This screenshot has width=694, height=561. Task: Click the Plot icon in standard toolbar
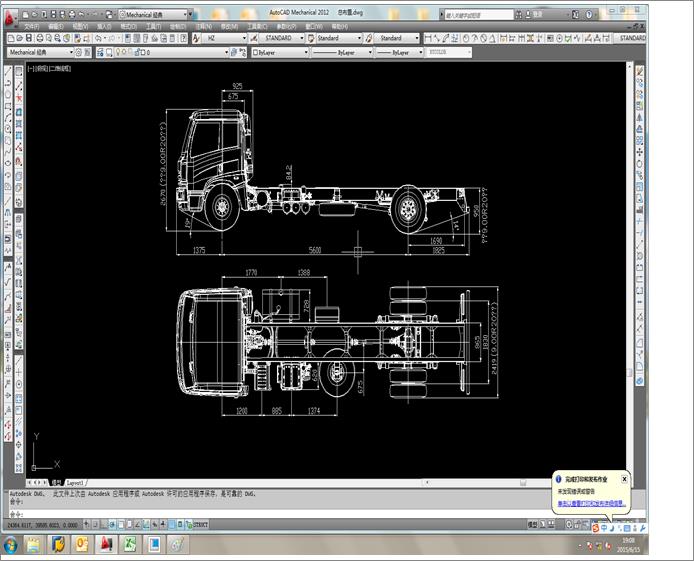(40, 38)
